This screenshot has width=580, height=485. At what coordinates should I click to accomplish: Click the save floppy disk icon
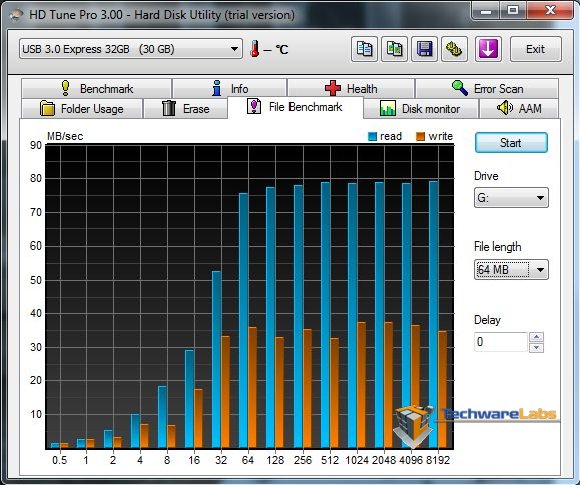tap(424, 49)
